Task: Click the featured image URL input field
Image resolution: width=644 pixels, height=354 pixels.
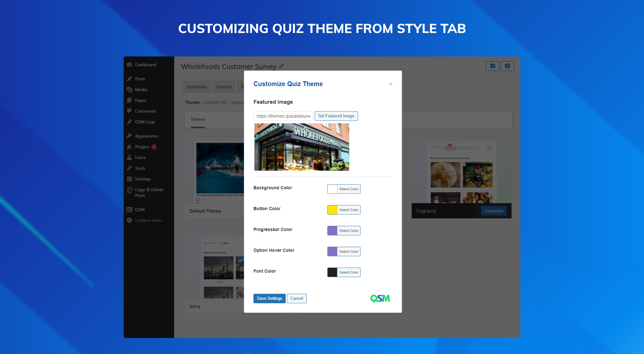Action: pyautogui.click(x=283, y=116)
